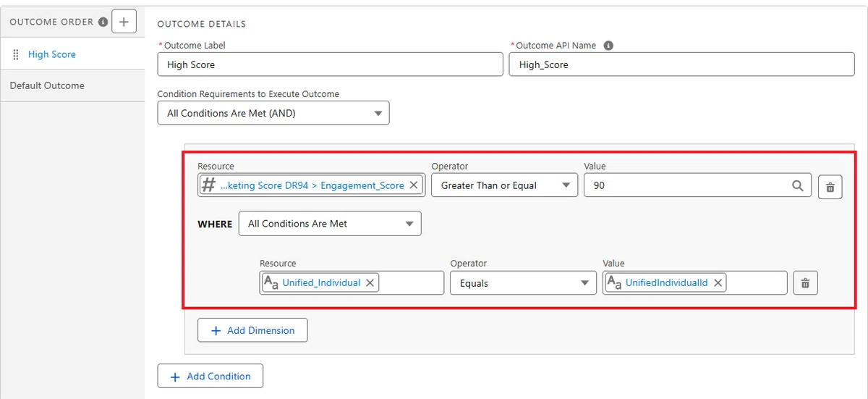The height and width of the screenshot is (399, 868).
Task: Click the plus icon beside Outcome Order
Action: coord(124,22)
